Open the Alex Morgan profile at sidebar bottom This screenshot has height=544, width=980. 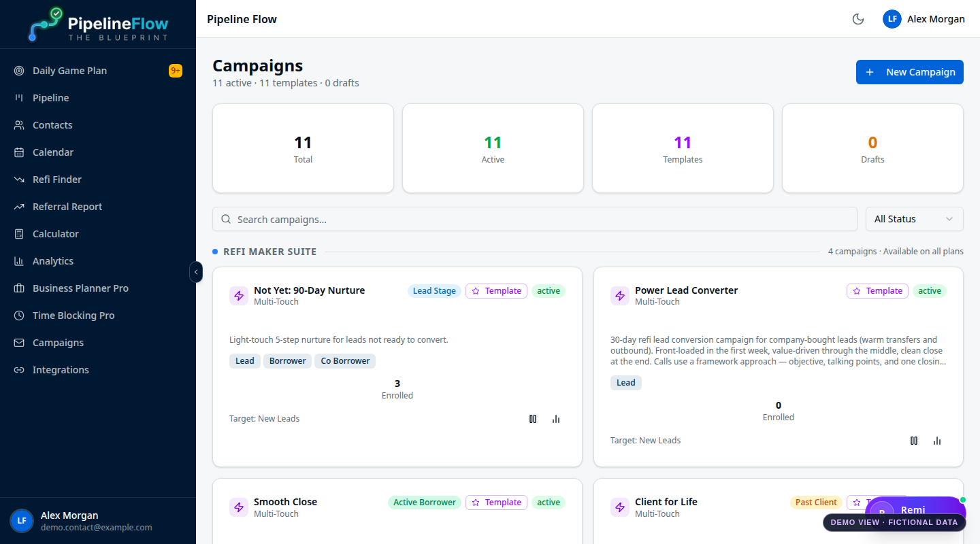(x=98, y=521)
